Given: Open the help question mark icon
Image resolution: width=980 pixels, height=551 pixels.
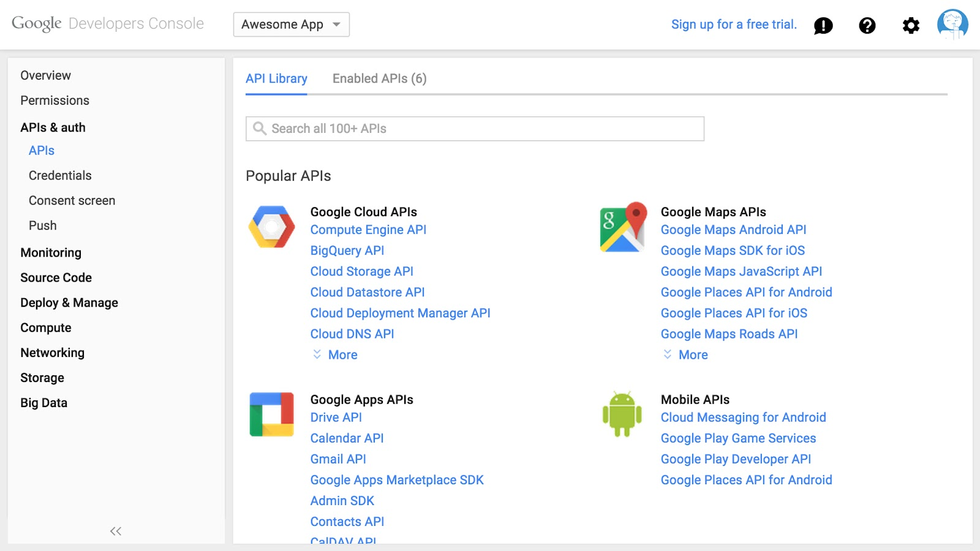Looking at the screenshot, I should click(867, 25).
